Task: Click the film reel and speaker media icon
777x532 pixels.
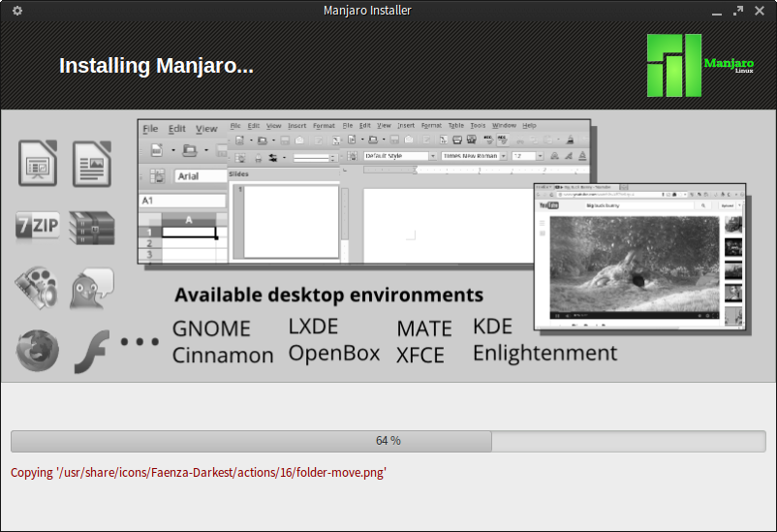Action: point(37,288)
